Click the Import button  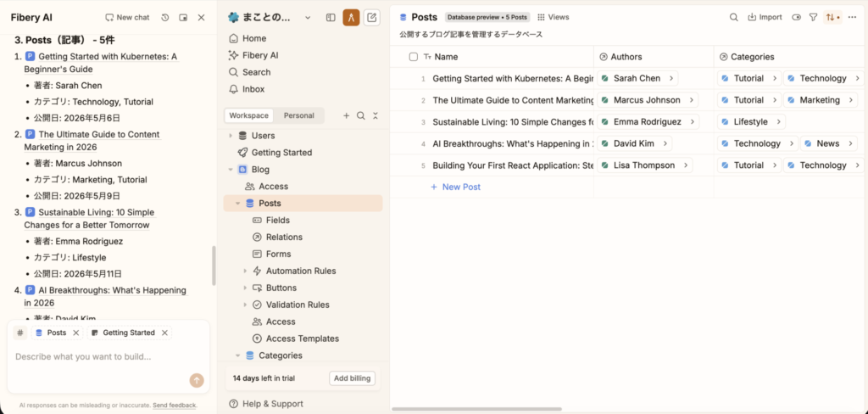point(765,17)
